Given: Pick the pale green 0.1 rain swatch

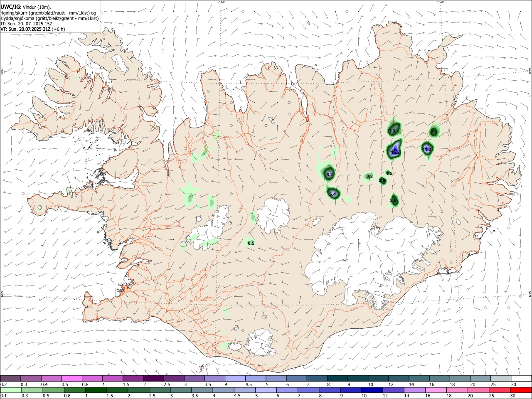Looking at the screenshot, I should point(10,390).
